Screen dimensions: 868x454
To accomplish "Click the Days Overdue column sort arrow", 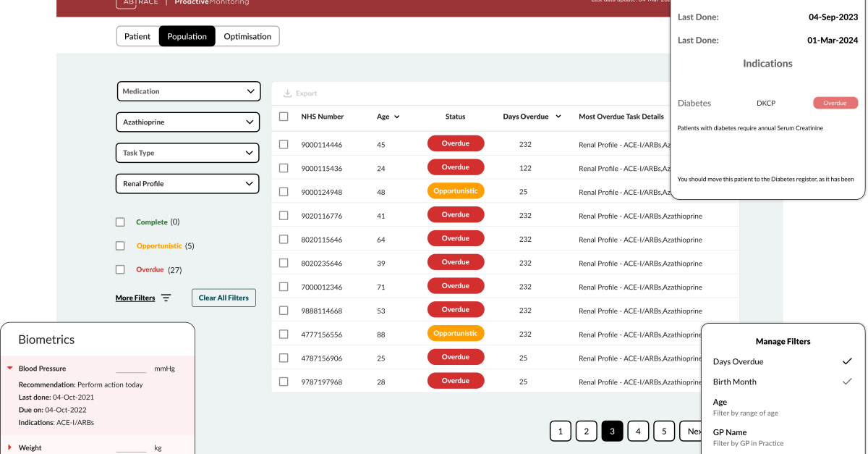I will [558, 117].
